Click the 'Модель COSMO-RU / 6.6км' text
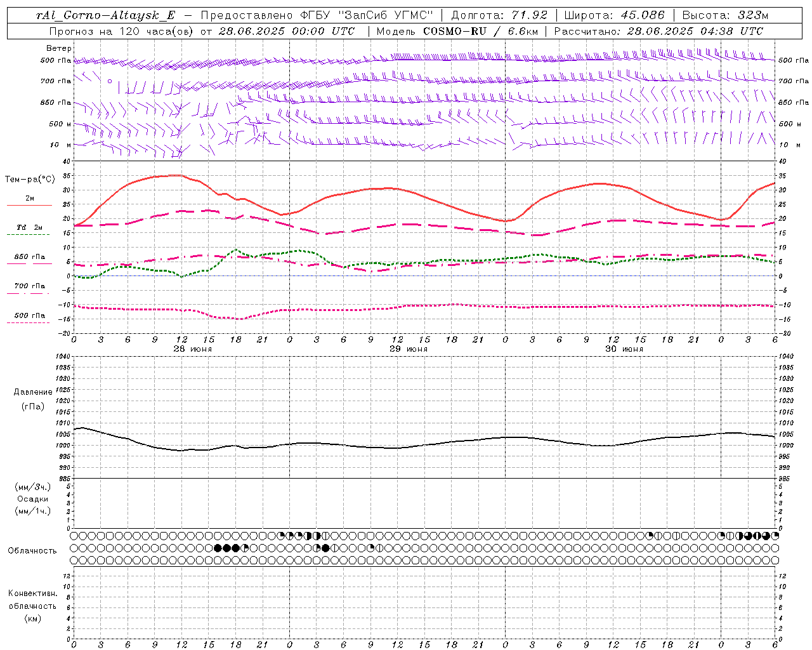The image size is (812, 650). pyautogui.click(x=457, y=31)
